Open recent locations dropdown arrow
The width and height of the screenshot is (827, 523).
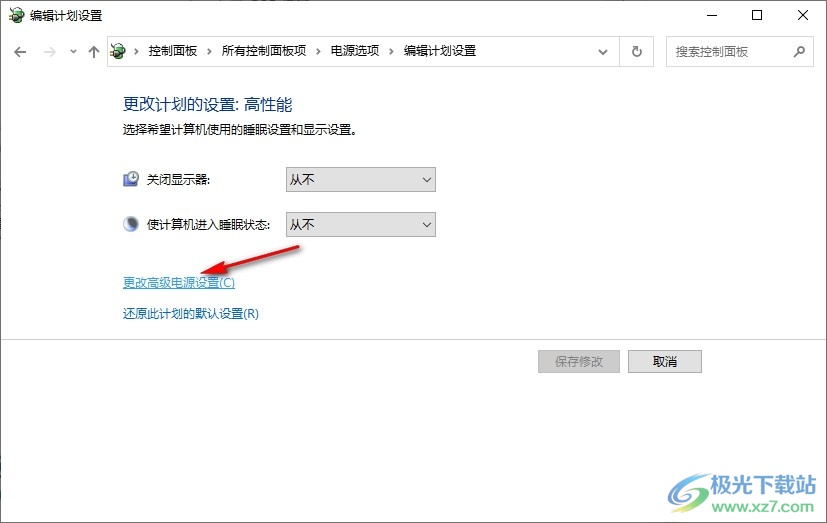click(x=73, y=52)
